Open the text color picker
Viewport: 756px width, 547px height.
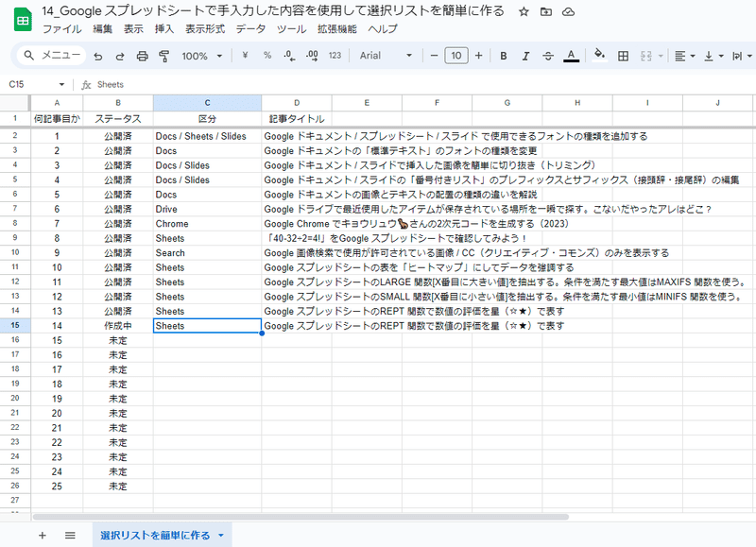[x=571, y=56]
